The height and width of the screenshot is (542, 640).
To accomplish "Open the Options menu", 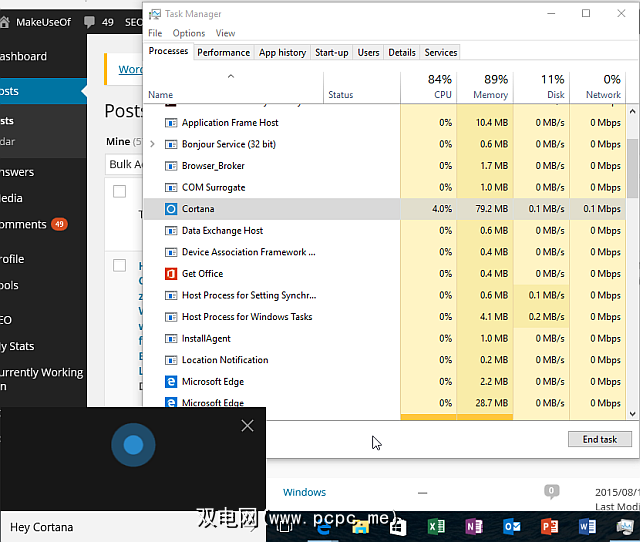I will tap(189, 33).
